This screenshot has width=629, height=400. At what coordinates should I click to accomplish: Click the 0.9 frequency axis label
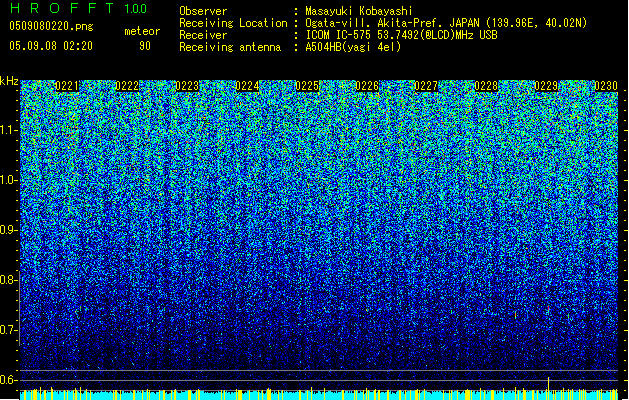pyautogui.click(x=9, y=230)
